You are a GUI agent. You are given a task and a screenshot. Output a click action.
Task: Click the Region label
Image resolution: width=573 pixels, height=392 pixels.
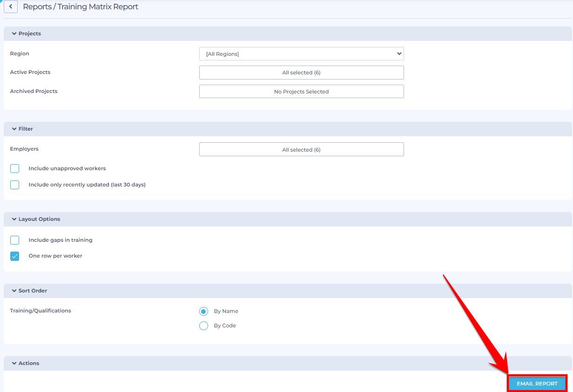click(20, 53)
